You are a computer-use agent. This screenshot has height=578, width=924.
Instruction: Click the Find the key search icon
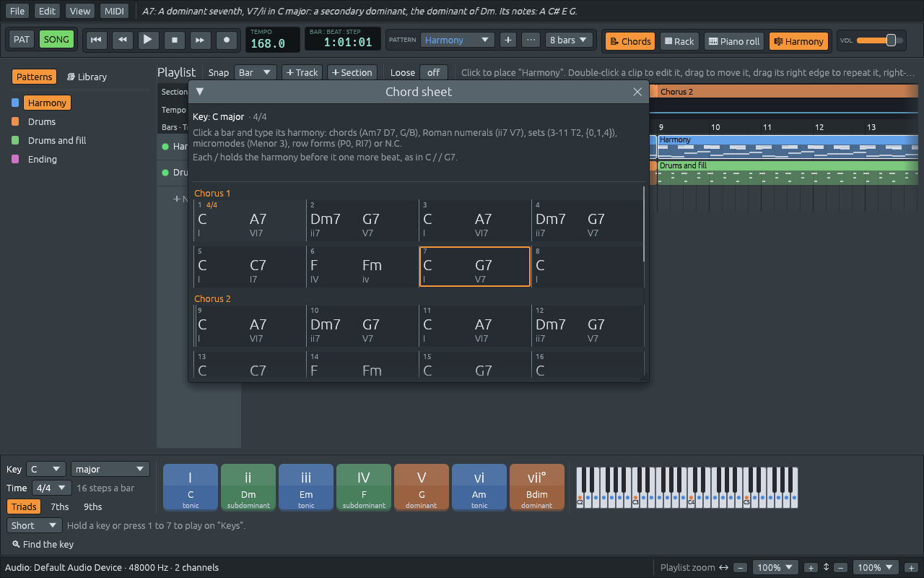tap(17, 544)
